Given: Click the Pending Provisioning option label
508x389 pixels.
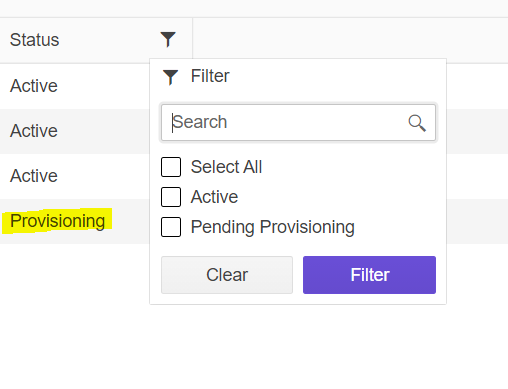Looking at the screenshot, I should coord(273,228).
